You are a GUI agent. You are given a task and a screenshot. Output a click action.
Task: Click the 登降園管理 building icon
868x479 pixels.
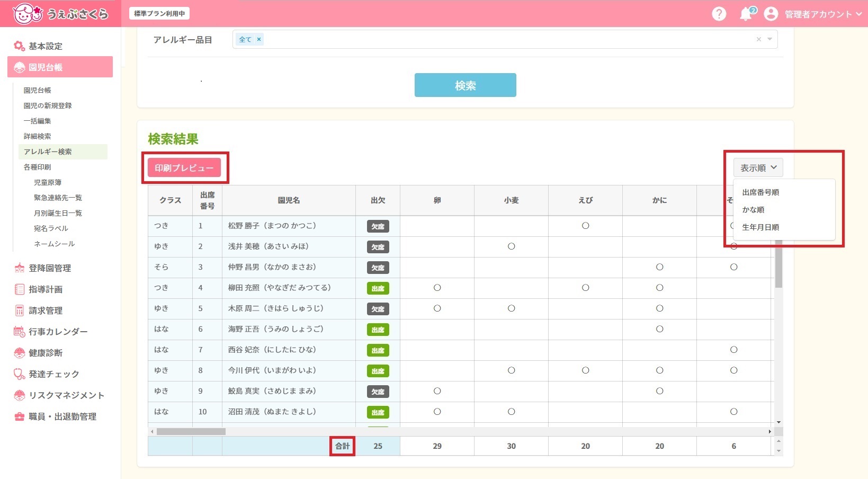tap(19, 268)
